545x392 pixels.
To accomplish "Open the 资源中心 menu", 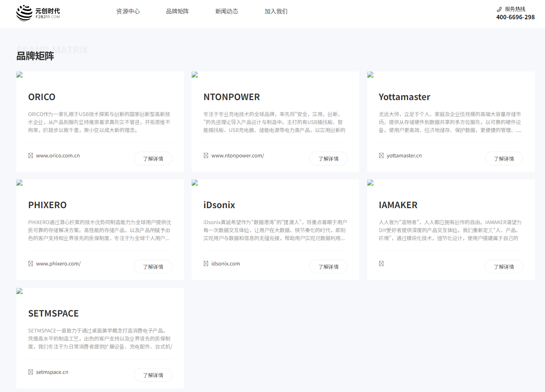I will coord(128,11).
